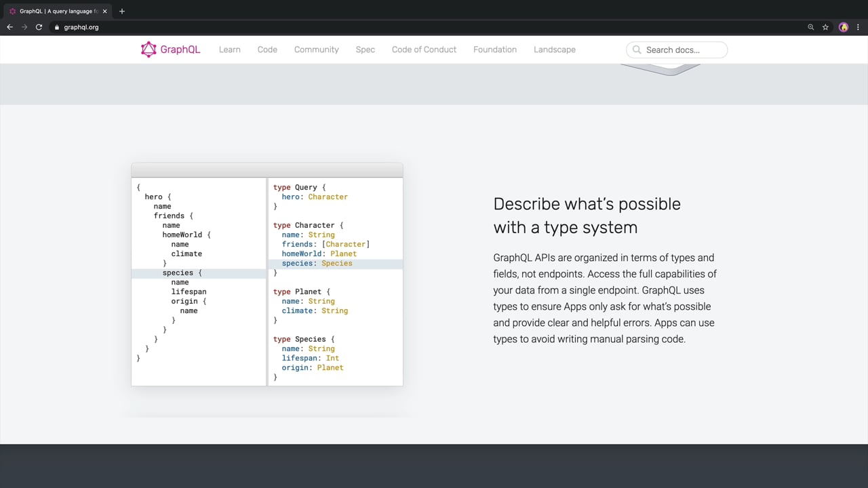Click 'origin {' in the query pane
This screenshot has width=868, height=488.
189,301
